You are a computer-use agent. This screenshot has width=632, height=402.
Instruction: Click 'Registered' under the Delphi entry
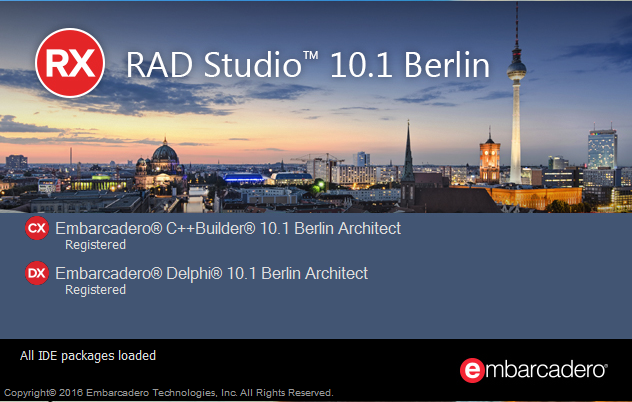point(95,290)
